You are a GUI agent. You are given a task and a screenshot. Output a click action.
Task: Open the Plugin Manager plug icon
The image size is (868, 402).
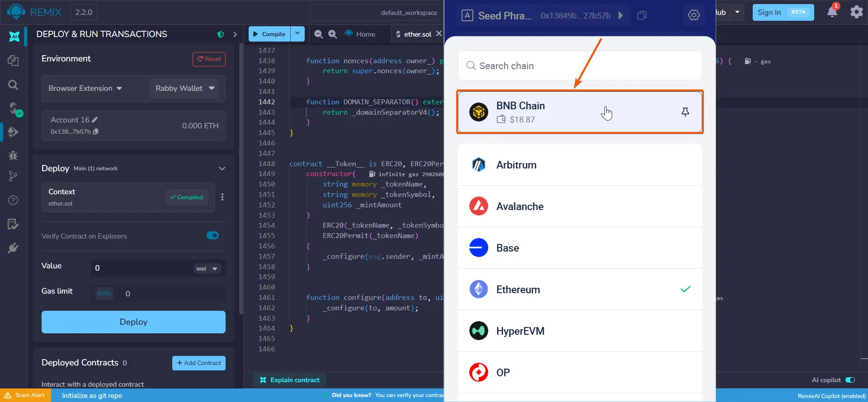pos(13,248)
